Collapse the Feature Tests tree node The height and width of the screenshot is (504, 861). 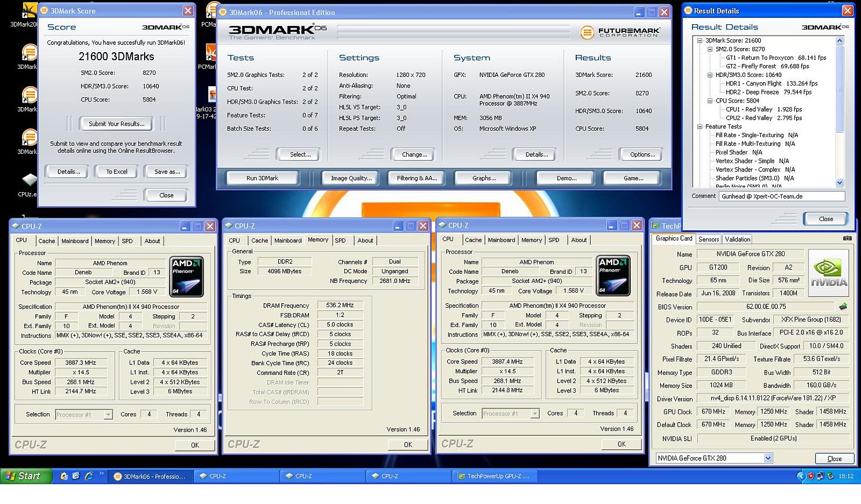[700, 126]
